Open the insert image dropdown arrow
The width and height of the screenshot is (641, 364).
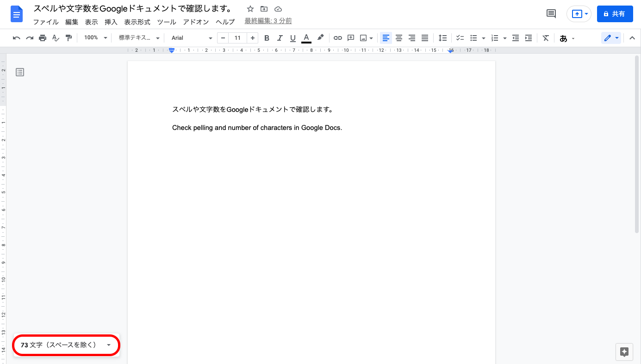[x=371, y=38]
